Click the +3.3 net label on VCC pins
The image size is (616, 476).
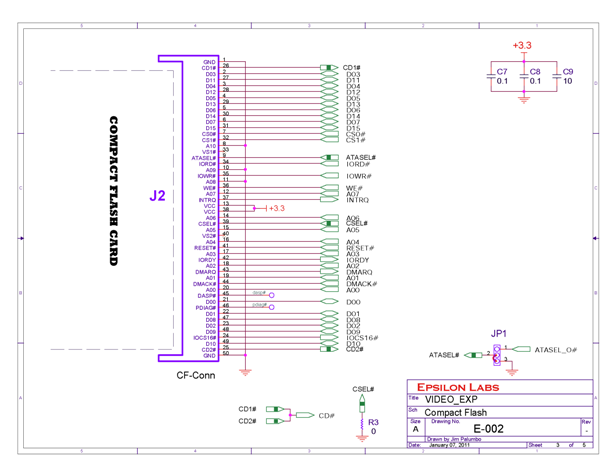(275, 209)
